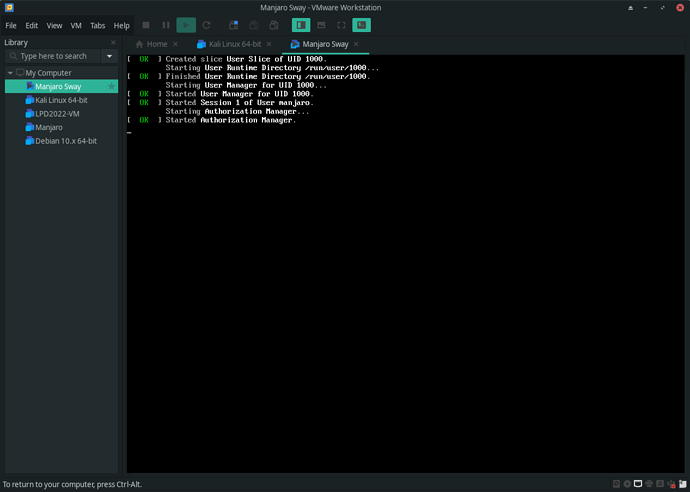This screenshot has height=492, width=690.
Task: Toggle the Show Library sidebar button
Action: point(301,26)
